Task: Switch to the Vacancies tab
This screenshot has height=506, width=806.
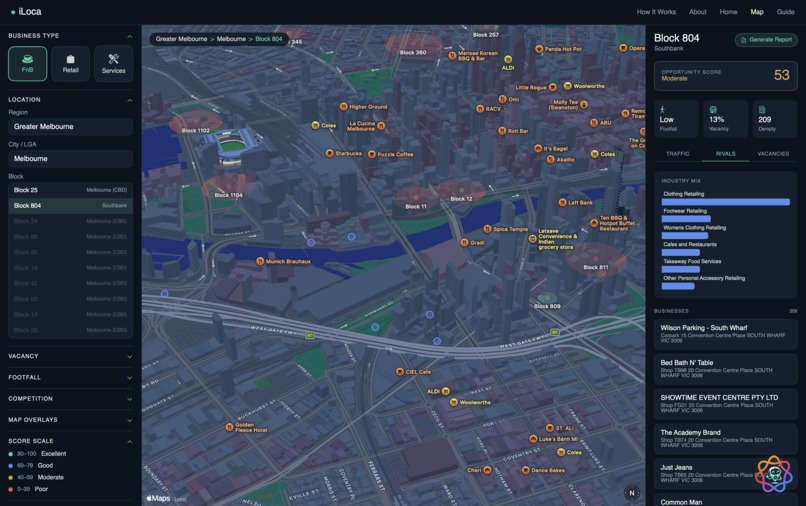Action: pyautogui.click(x=773, y=154)
